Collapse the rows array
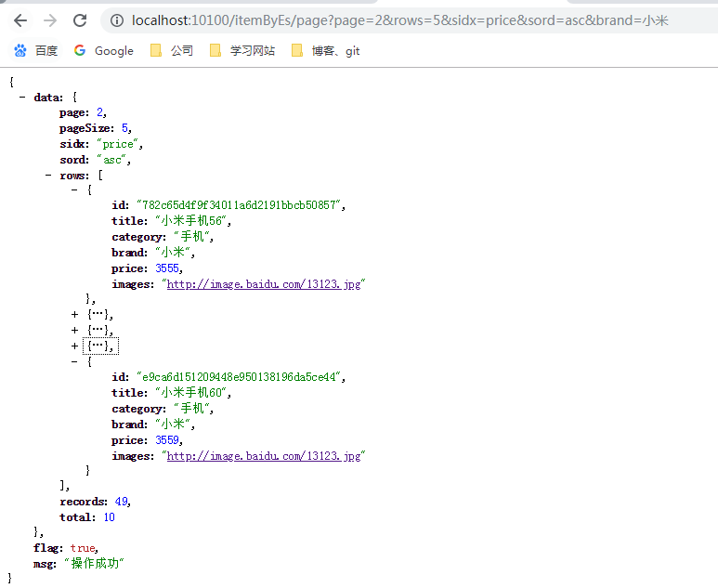718x588 pixels. [x=48, y=176]
